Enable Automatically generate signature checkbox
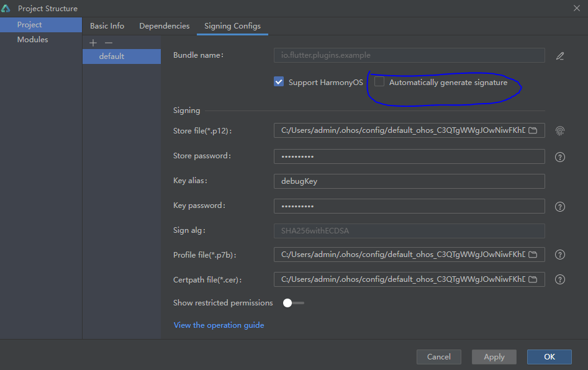This screenshot has width=588, height=370. 379,82
